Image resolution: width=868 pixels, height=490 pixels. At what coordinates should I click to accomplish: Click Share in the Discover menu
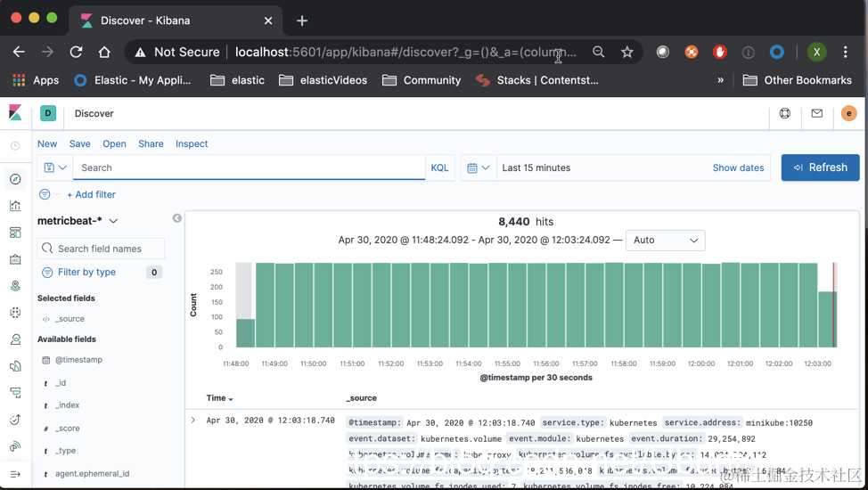[x=151, y=144]
